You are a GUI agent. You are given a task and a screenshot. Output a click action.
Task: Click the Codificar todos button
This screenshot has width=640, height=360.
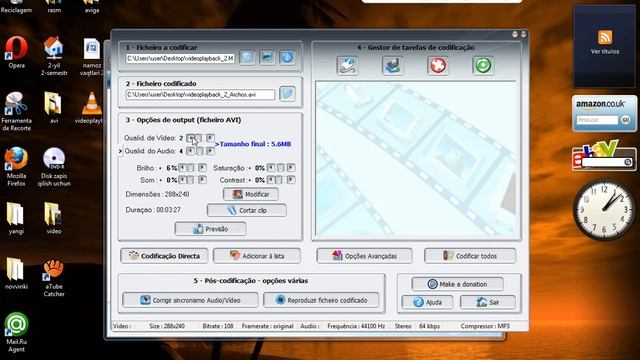(x=470, y=256)
